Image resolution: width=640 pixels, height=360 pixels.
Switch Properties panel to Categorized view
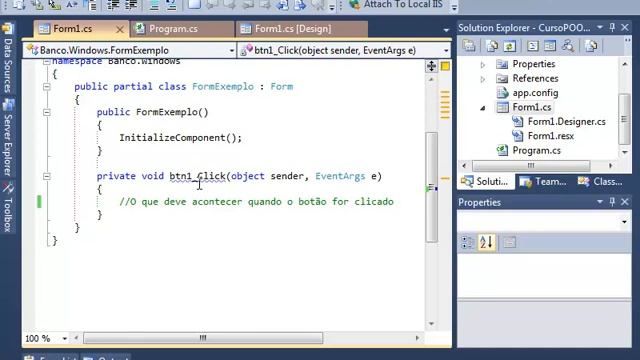[x=467, y=242]
